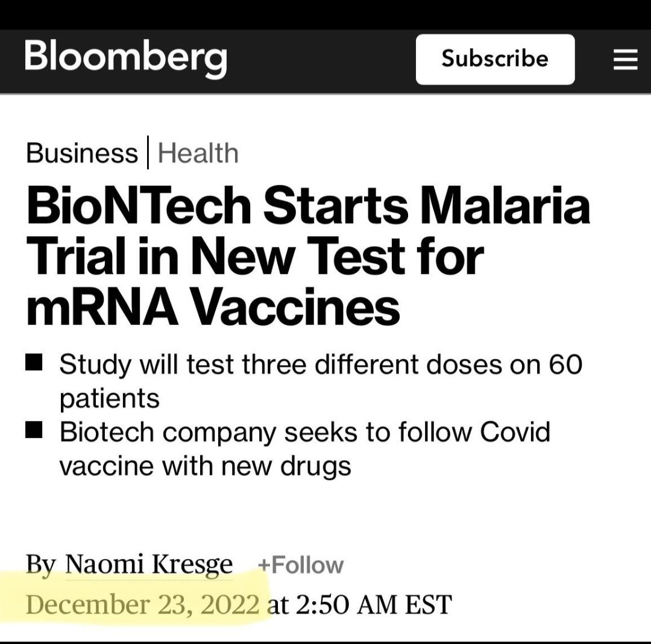Click the highlighted date December 23, 2022

pos(143,604)
